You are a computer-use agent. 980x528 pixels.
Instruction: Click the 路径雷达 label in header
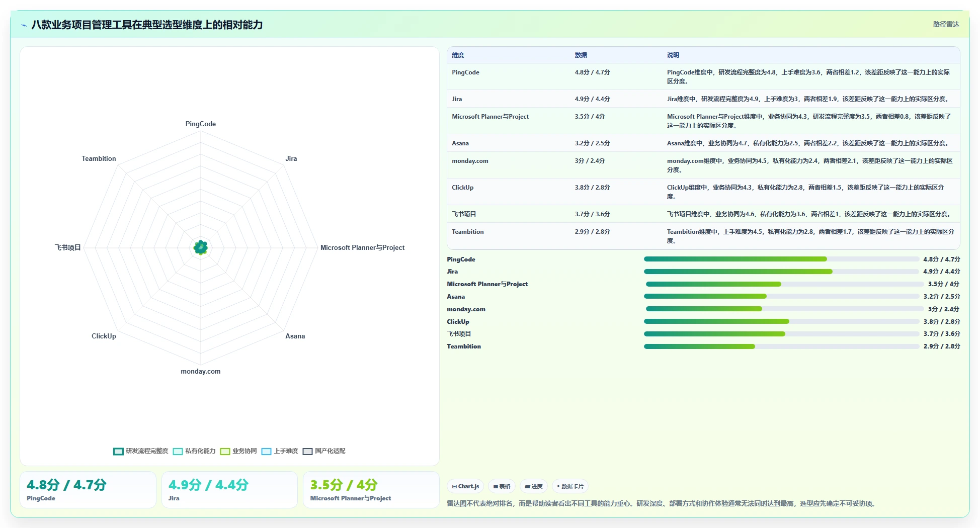(946, 24)
